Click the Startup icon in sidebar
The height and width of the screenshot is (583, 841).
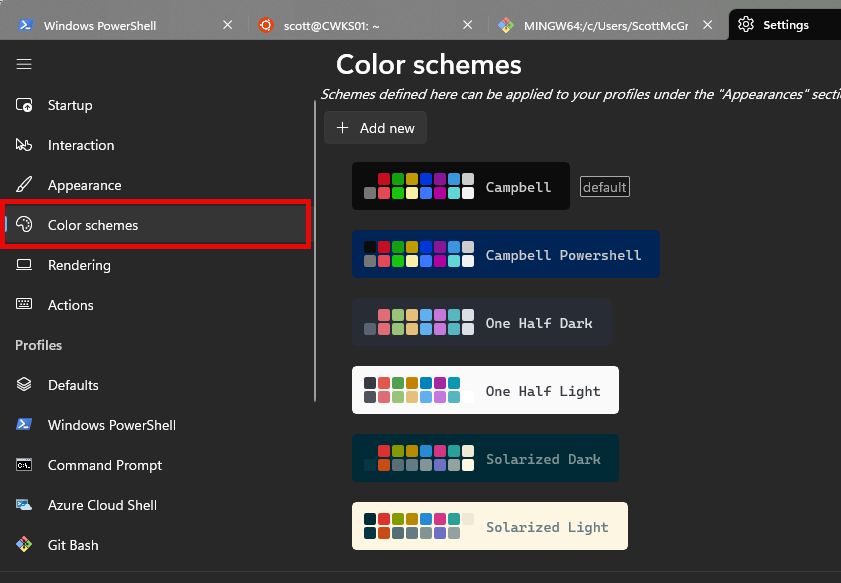(24, 105)
